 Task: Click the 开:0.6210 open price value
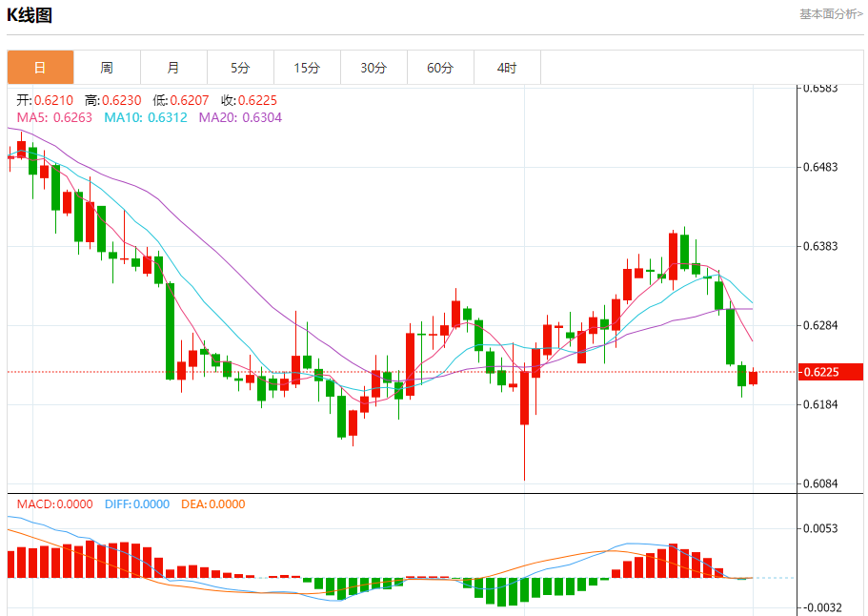(x=45, y=100)
